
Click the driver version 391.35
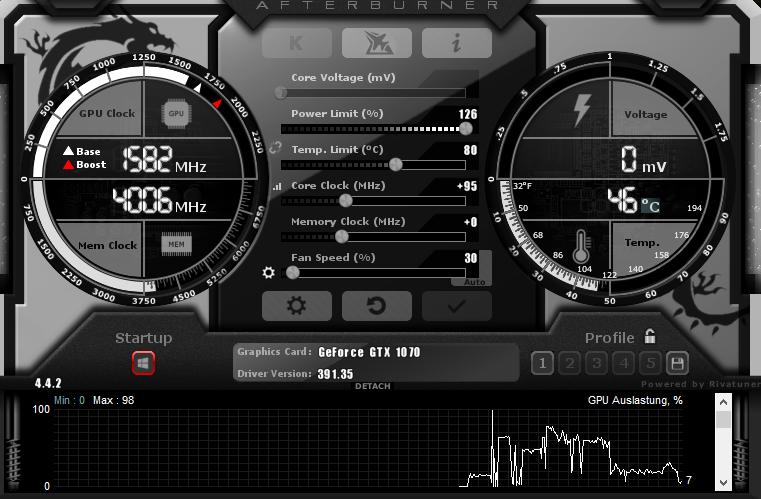point(335,374)
